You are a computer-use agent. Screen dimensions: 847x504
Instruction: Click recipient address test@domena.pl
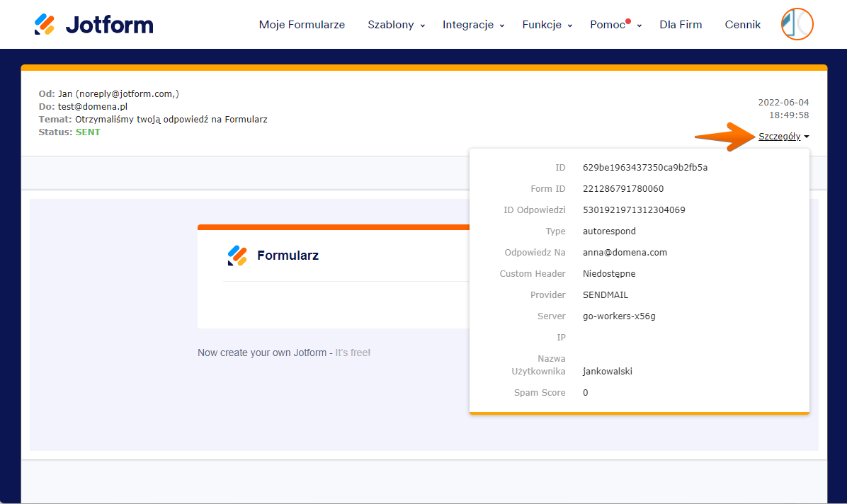click(93, 106)
